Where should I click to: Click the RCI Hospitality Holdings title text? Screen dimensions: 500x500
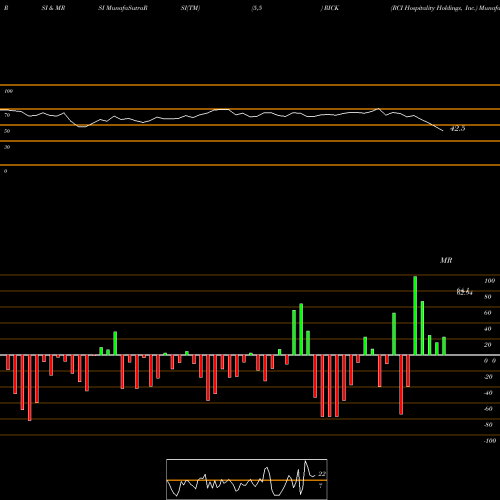(x=434, y=8)
